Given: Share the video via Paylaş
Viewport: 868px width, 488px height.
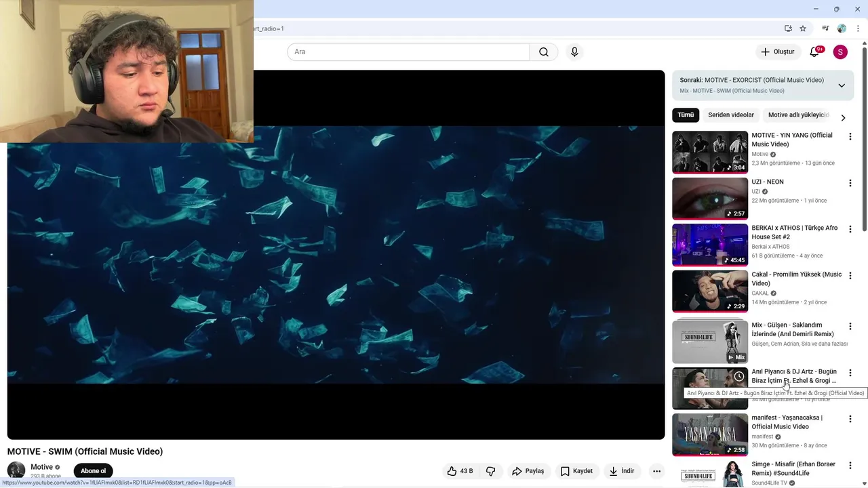Looking at the screenshot, I should [528, 471].
